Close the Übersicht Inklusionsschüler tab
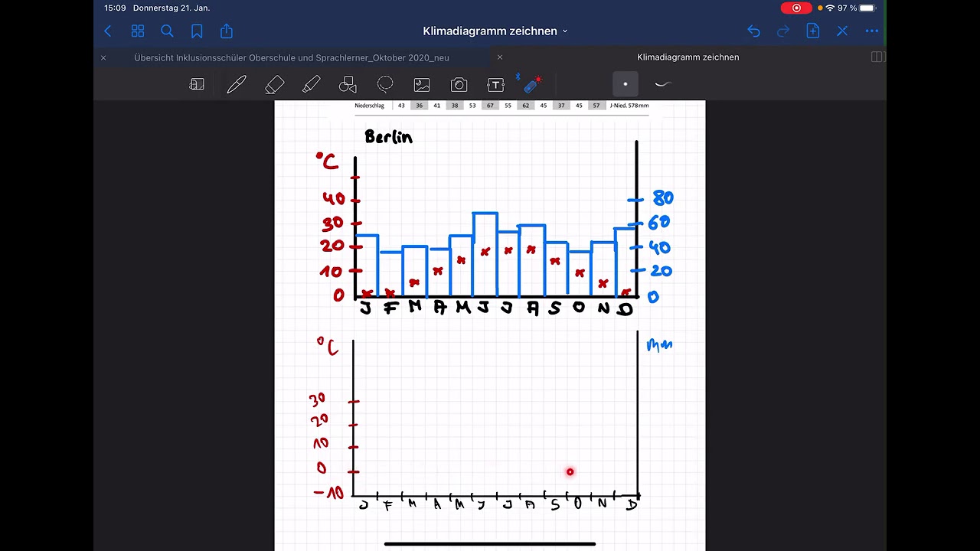980x551 pixels. (103, 57)
